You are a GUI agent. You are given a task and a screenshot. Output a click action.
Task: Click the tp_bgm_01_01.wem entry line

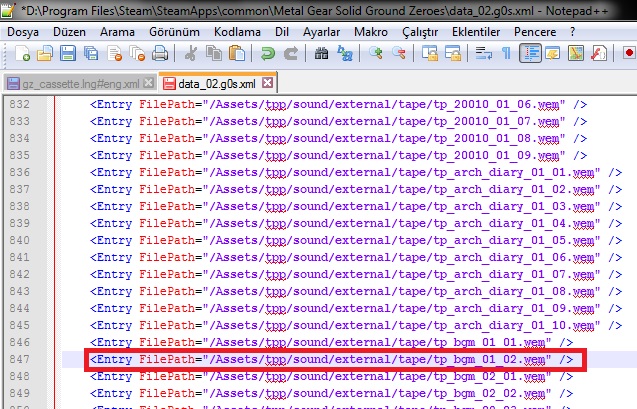click(332, 343)
